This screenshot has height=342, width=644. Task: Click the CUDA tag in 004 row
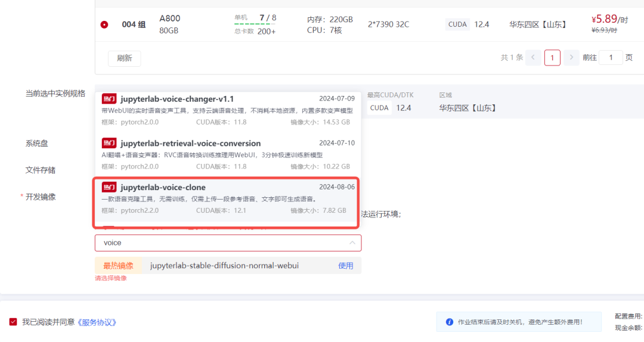457,24
